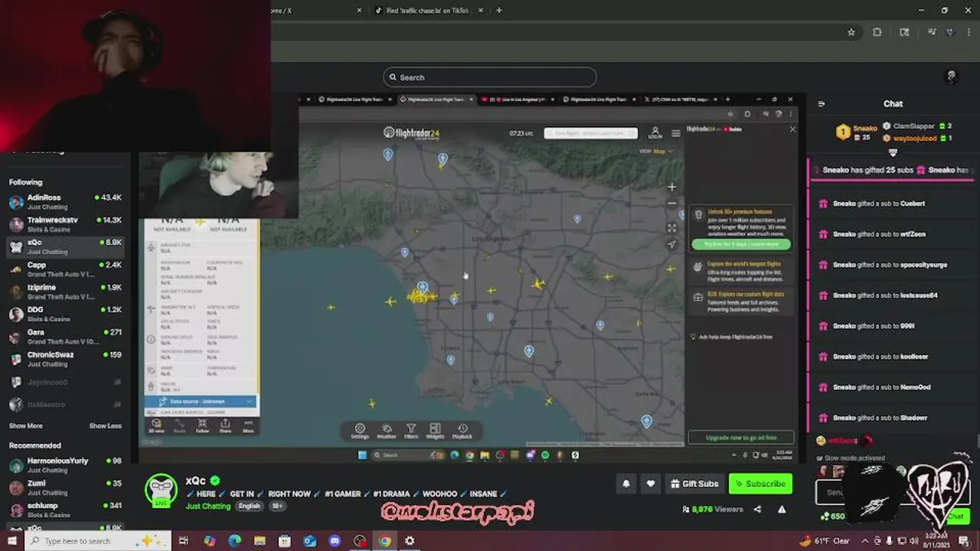Open Settings in the Flightradar24 map toolbar
This screenshot has width=980, height=551.
coord(360,431)
